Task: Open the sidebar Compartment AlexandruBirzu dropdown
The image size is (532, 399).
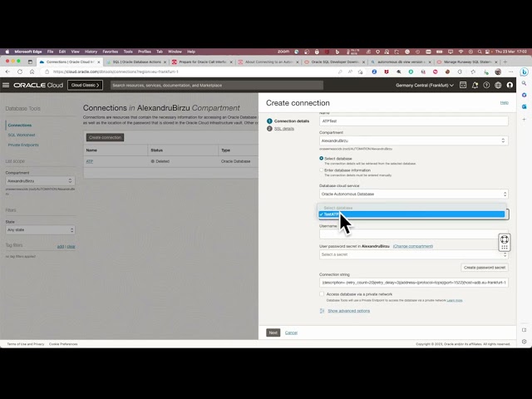Action: pyautogui.click(x=40, y=181)
